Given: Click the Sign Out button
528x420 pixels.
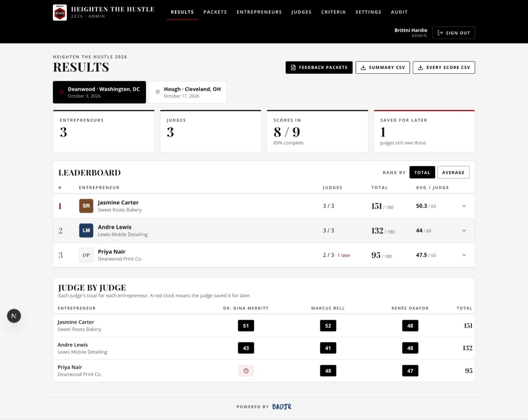Looking at the screenshot, I should (454, 33).
